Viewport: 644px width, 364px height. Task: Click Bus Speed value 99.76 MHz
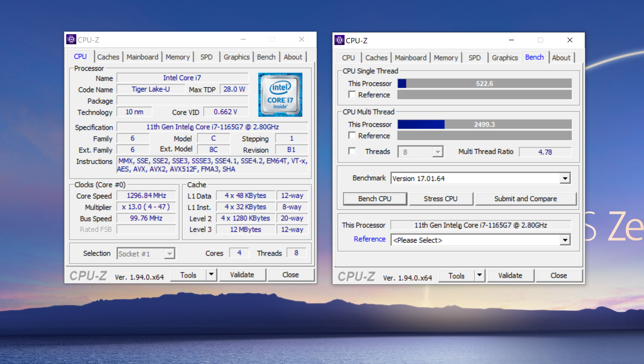click(x=146, y=218)
